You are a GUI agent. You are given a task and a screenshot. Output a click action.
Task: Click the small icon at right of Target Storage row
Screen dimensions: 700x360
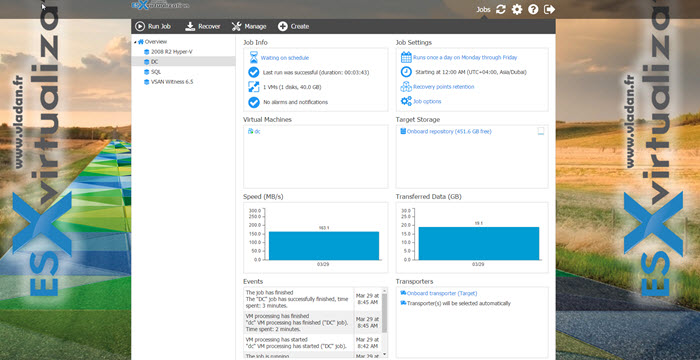(x=541, y=131)
